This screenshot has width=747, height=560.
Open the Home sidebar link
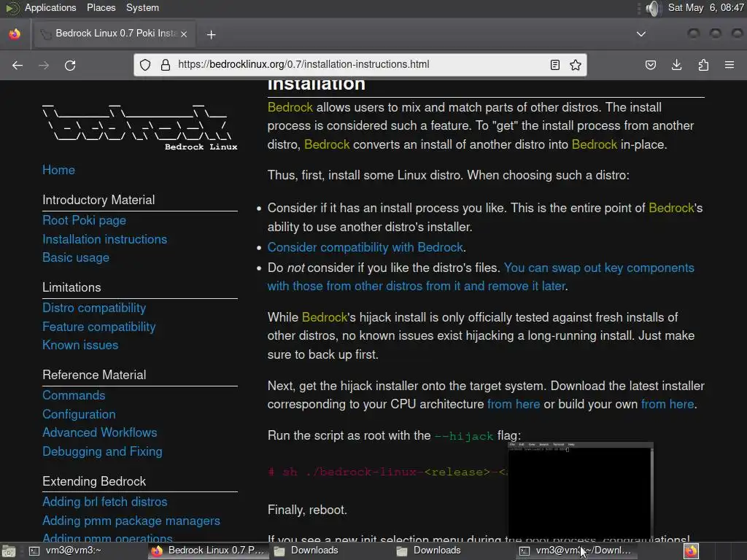[58, 170]
